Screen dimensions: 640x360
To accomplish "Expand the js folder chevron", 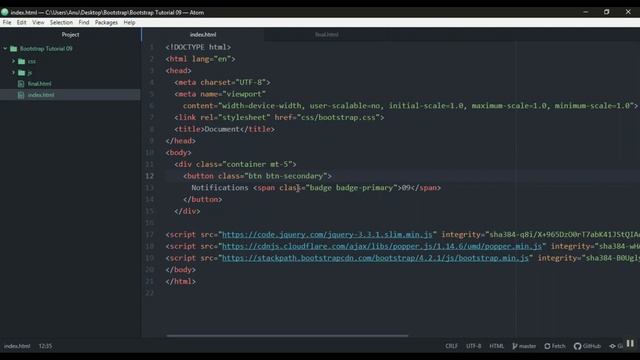I will pos(13,73).
